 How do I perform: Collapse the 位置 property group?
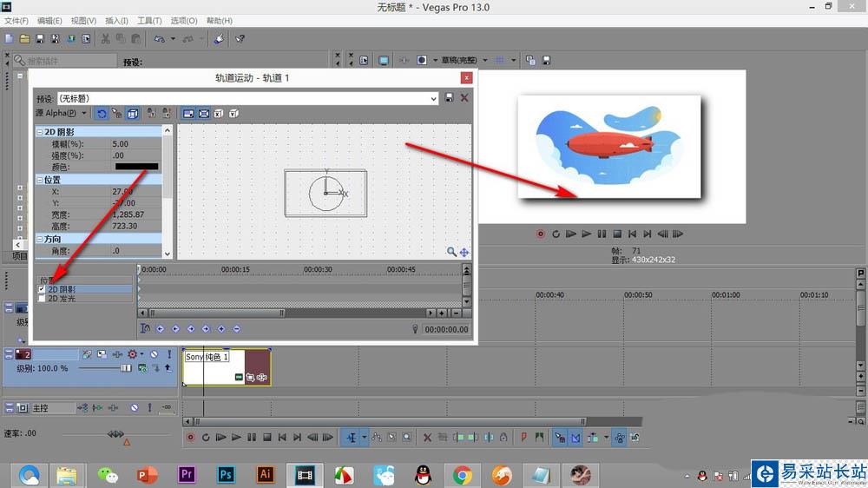(x=40, y=180)
